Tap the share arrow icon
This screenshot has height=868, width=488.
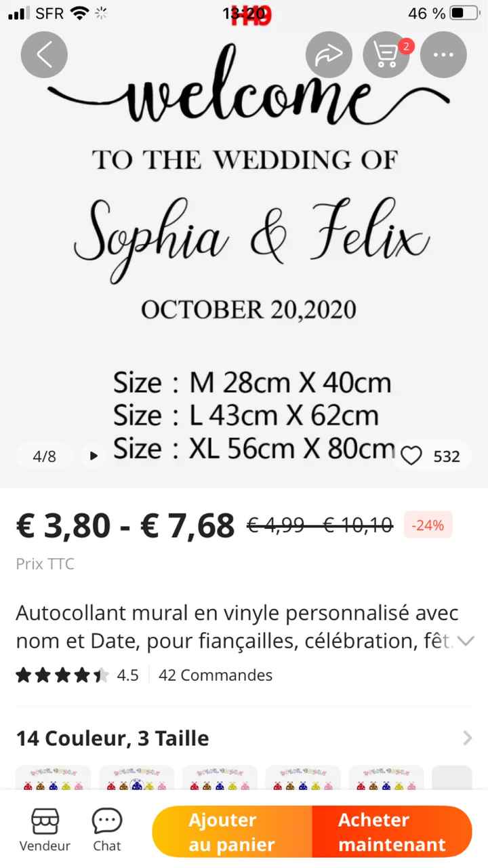329,54
